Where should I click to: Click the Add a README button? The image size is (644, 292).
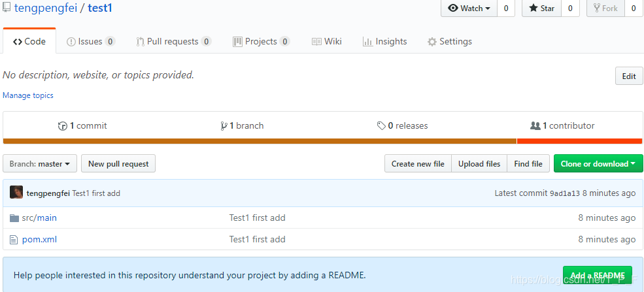[598, 275]
